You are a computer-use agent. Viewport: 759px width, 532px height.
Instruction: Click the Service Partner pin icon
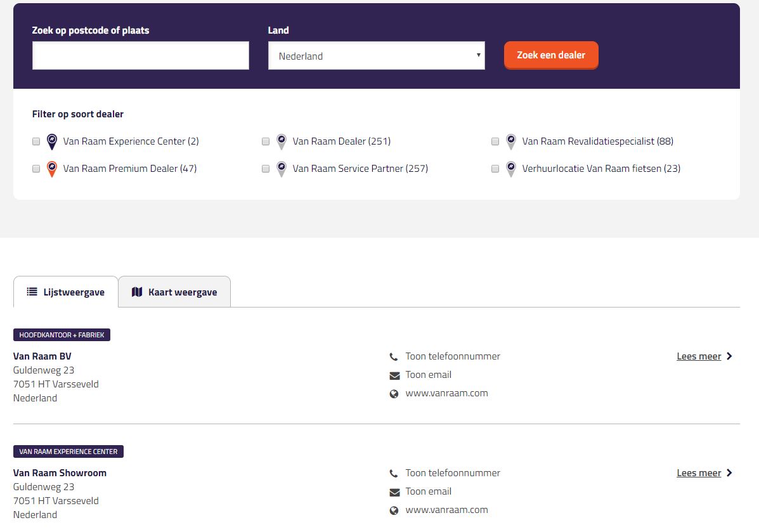pyautogui.click(x=282, y=169)
